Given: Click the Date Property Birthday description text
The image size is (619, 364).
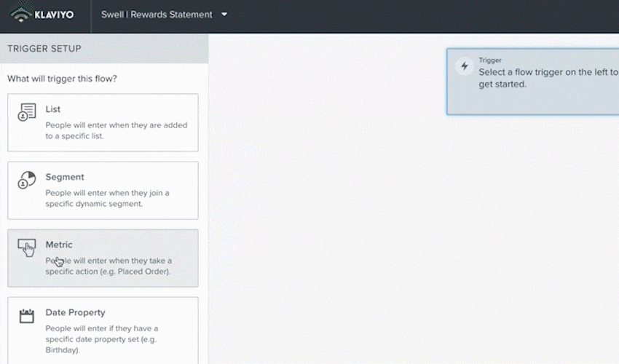Looking at the screenshot, I should tap(101, 333).
